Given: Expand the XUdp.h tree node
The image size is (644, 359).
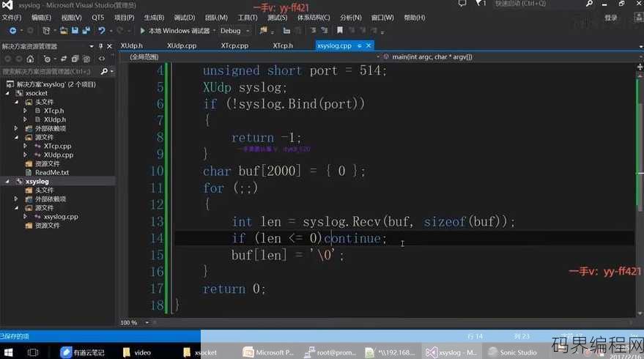Looking at the screenshot, I should point(25,119).
